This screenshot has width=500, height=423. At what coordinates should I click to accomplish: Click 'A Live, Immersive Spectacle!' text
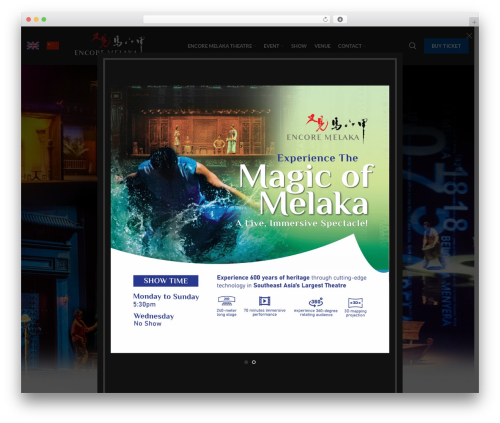(x=302, y=223)
